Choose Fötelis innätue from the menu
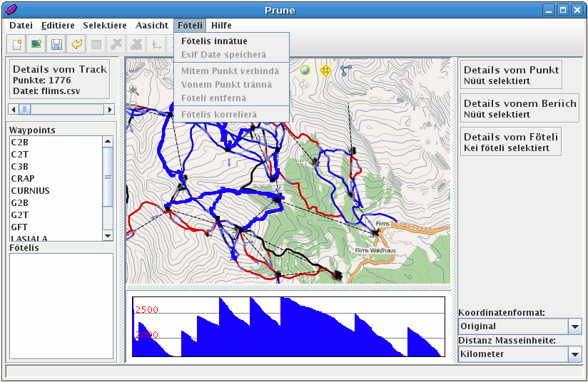Image resolution: width=588 pixels, height=382 pixels. (x=214, y=41)
